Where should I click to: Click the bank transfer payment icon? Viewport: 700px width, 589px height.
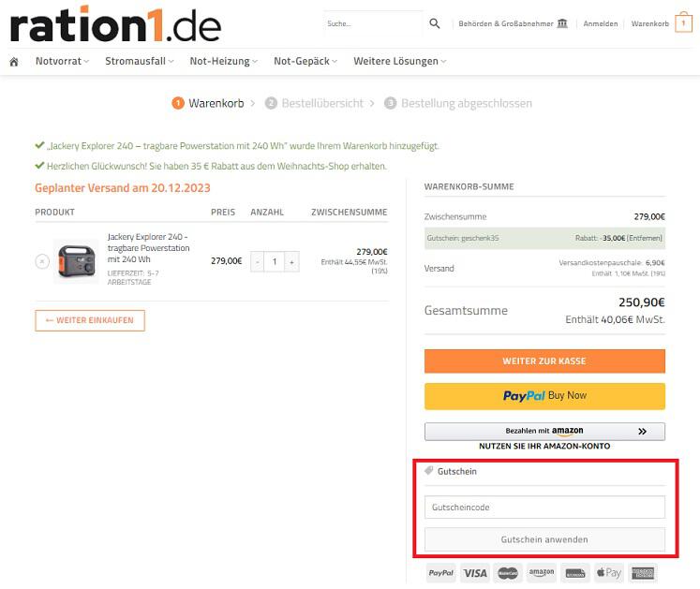coord(575,573)
